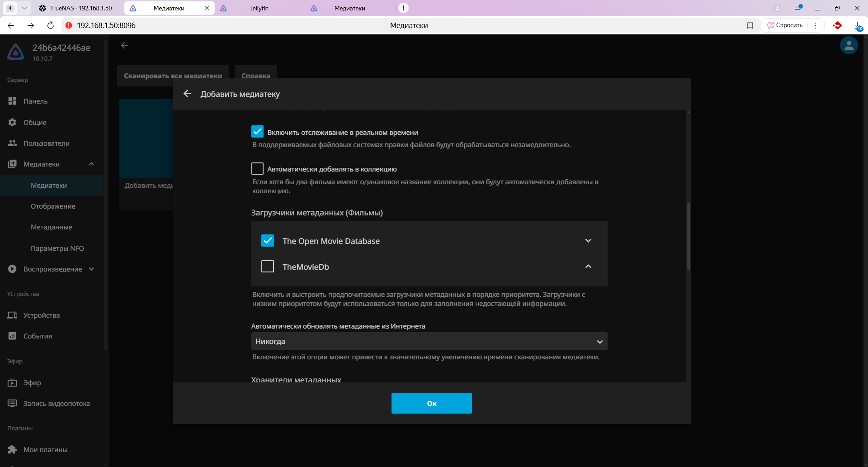
Task: Switch to the Jellyfin browser tab
Action: click(x=259, y=8)
